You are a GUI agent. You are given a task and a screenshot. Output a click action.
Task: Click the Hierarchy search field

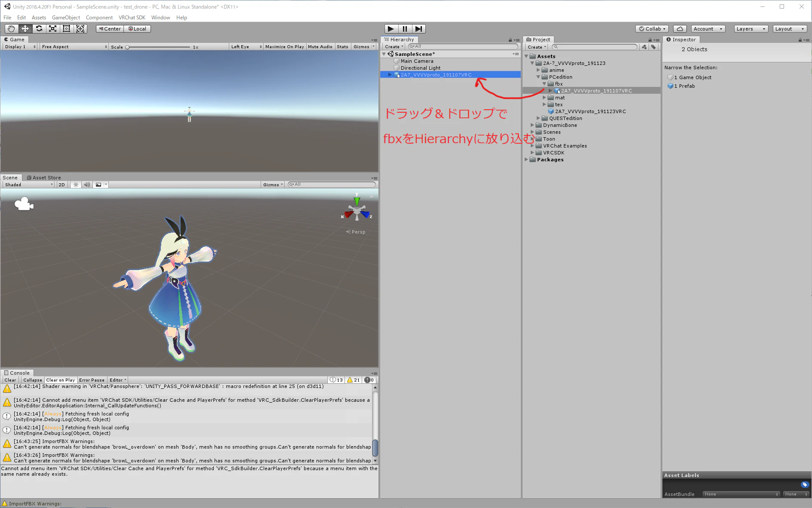click(x=463, y=46)
